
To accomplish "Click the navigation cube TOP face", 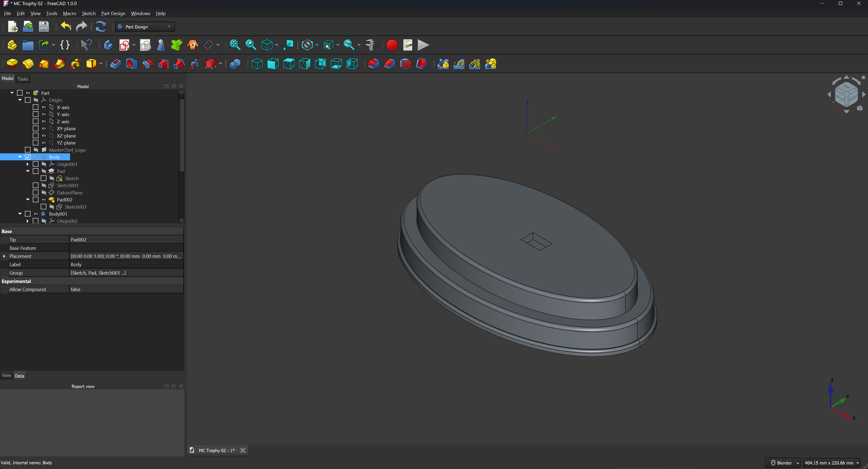I will click(x=847, y=87).
